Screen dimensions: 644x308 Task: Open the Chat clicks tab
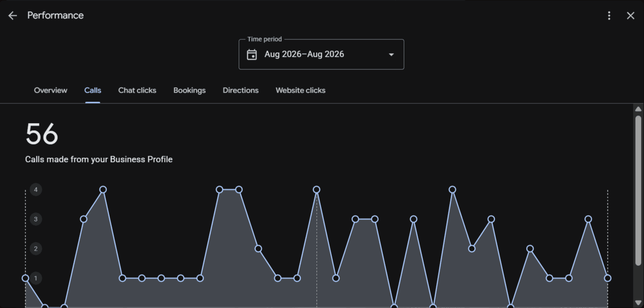[x=137, y=90]
